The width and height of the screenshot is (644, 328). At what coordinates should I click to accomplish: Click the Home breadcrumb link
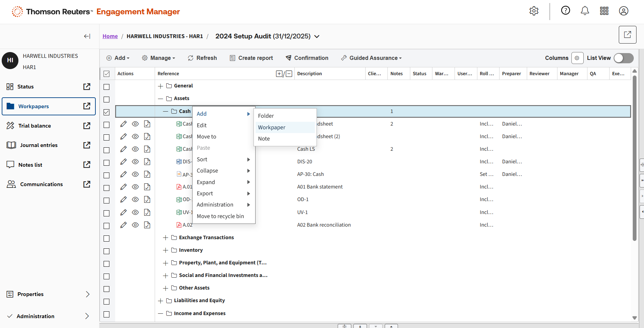point(110,36)
